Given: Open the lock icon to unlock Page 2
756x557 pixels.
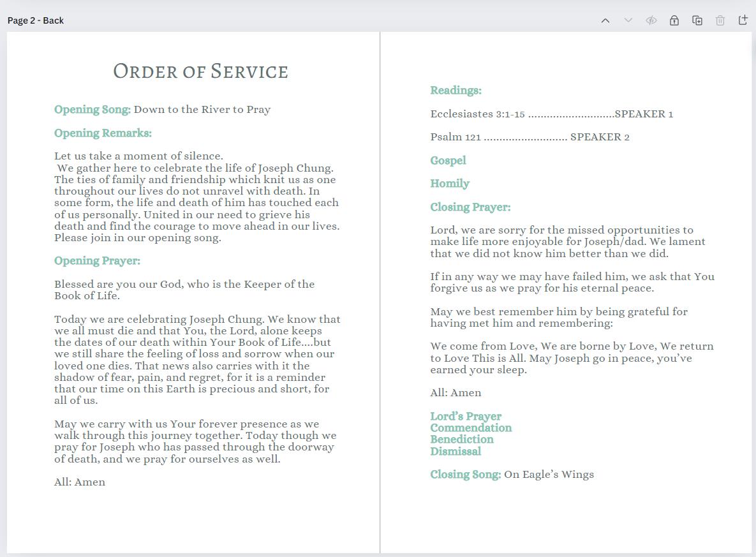Looking at the screenshot, I should [674, 20].
